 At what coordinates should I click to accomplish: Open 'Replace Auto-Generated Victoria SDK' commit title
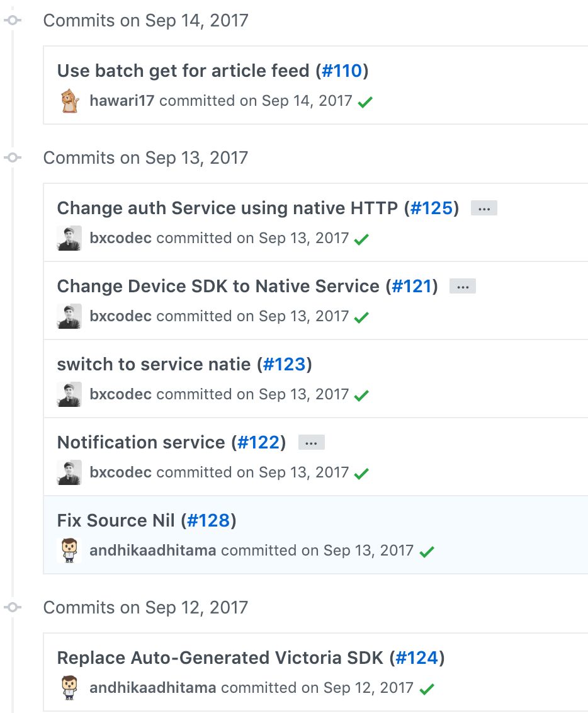coord(220,658)
